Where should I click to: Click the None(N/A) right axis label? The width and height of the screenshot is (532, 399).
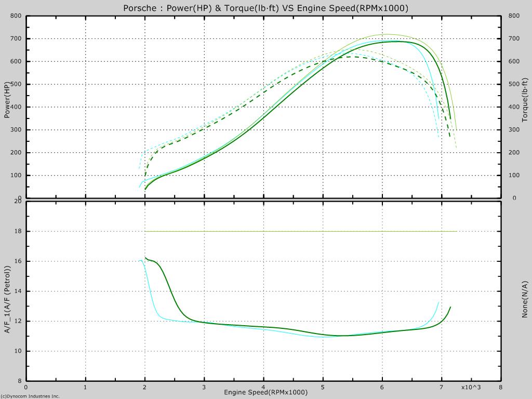525,299
